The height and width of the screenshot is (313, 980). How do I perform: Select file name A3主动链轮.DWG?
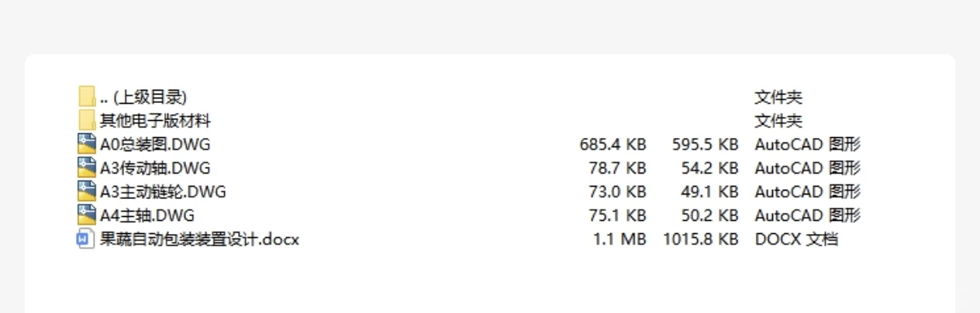(163, 191)
